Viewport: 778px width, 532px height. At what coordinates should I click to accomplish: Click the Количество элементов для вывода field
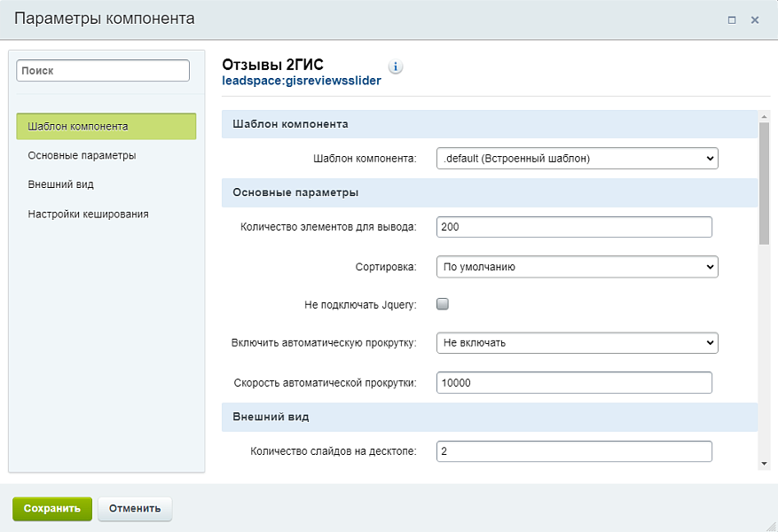click(575, 227)
